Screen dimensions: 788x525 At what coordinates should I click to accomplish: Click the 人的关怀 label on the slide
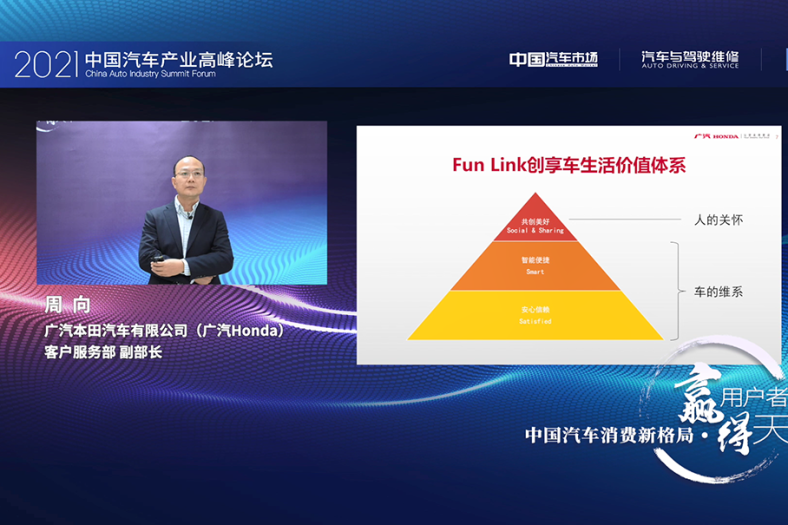(718, 220)
